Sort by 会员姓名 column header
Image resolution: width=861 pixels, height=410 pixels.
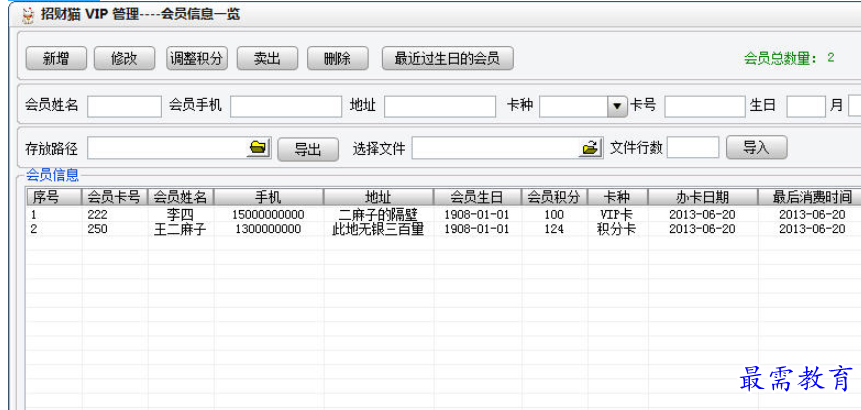pos(181,197)
